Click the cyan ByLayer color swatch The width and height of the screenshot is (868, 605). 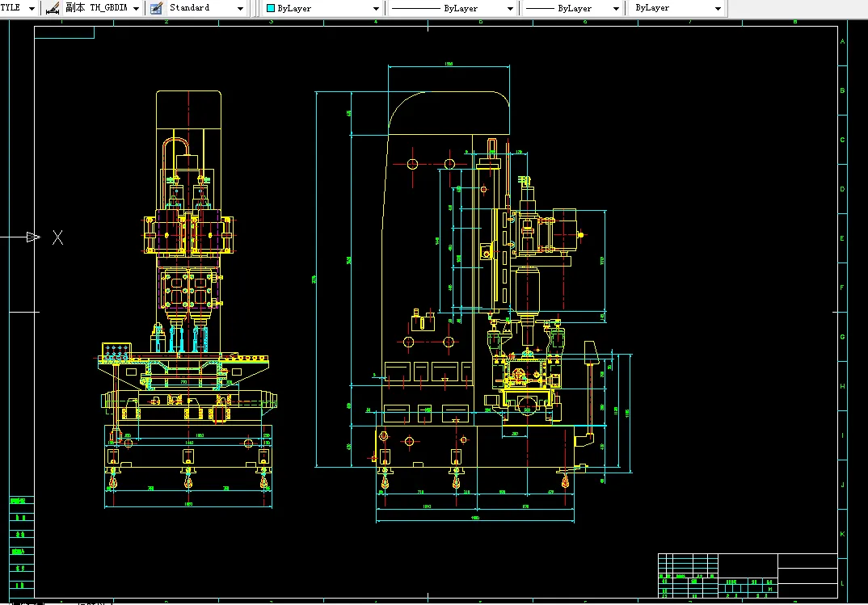[271, 8]
